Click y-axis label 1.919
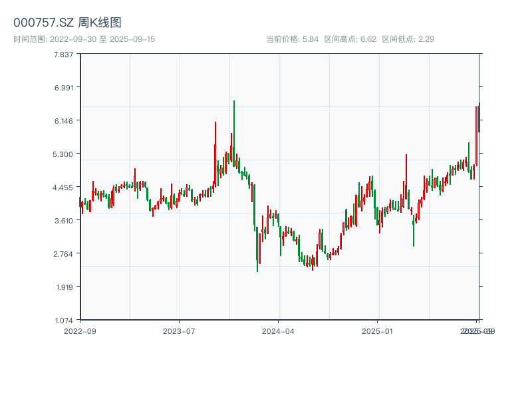Image resolution: width=532 pixels, height=399 pixels. tap(65, 287)
